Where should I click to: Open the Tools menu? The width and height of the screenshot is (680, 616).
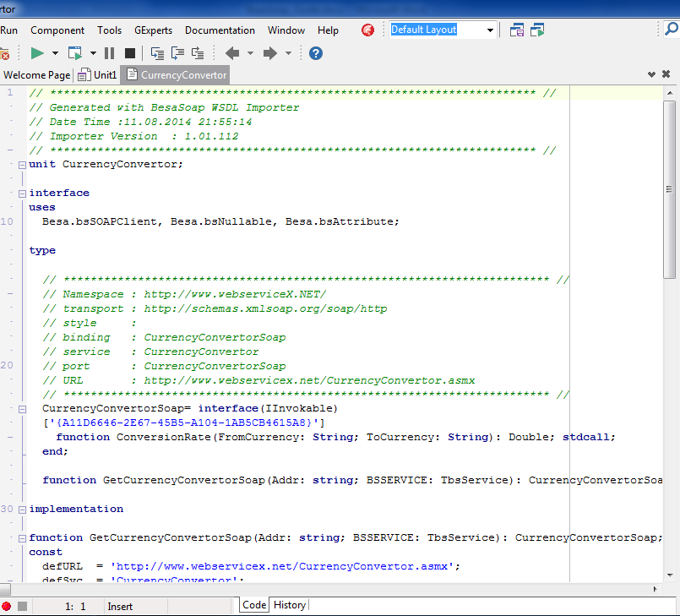pos(109,30)
